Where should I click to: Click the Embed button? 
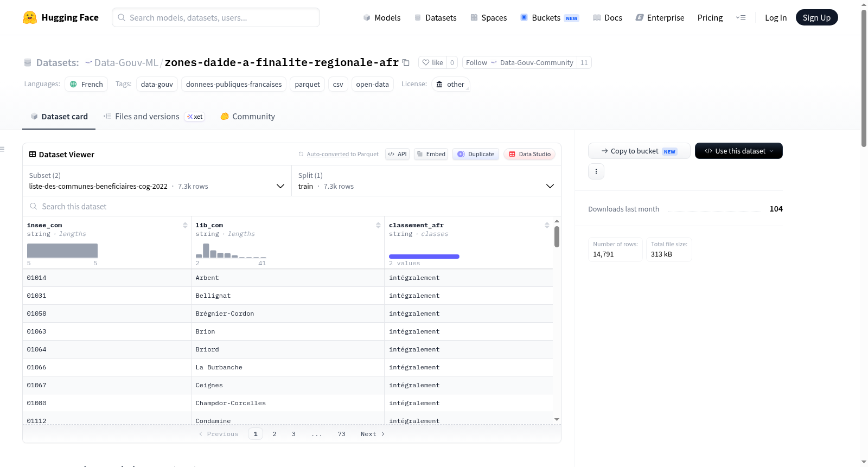tap(431, 154)
